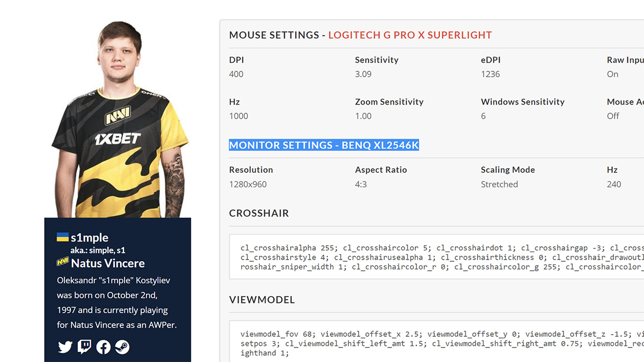The image size is (644, 362).
Task: Click the monitor Hz value 240
Action: pos(614,184)
